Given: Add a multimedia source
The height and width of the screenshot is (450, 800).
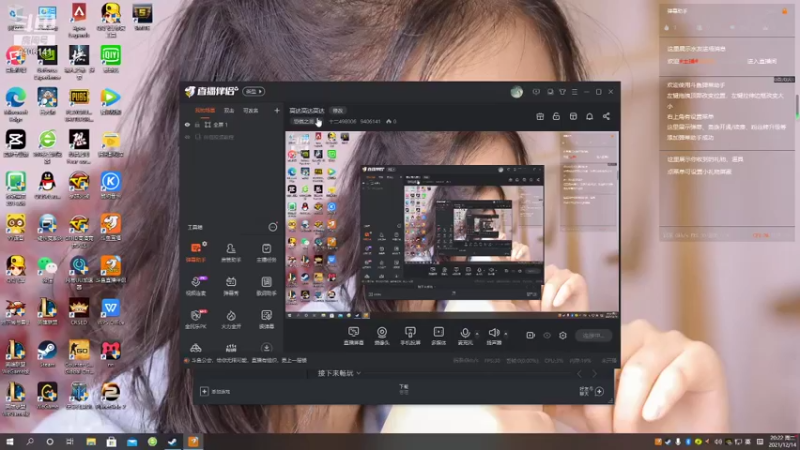Looking at the screenshot, I should point(439,336).
